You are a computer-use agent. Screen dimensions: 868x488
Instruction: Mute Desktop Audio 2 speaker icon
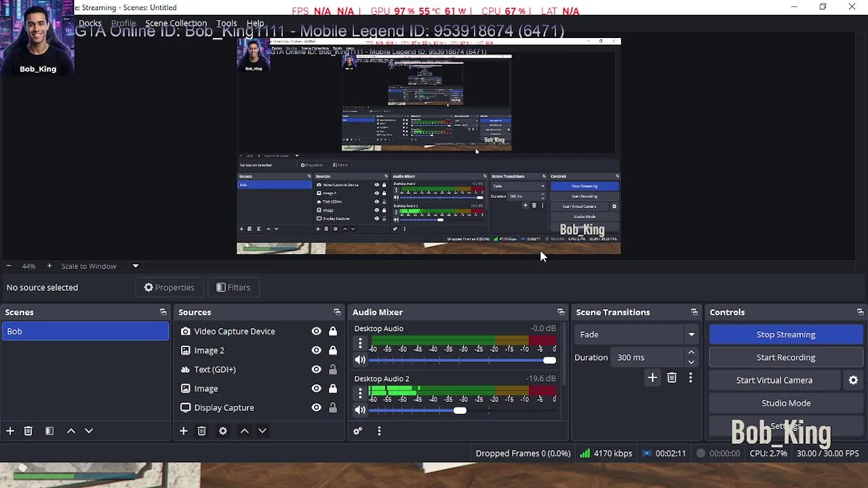(360, 410)
